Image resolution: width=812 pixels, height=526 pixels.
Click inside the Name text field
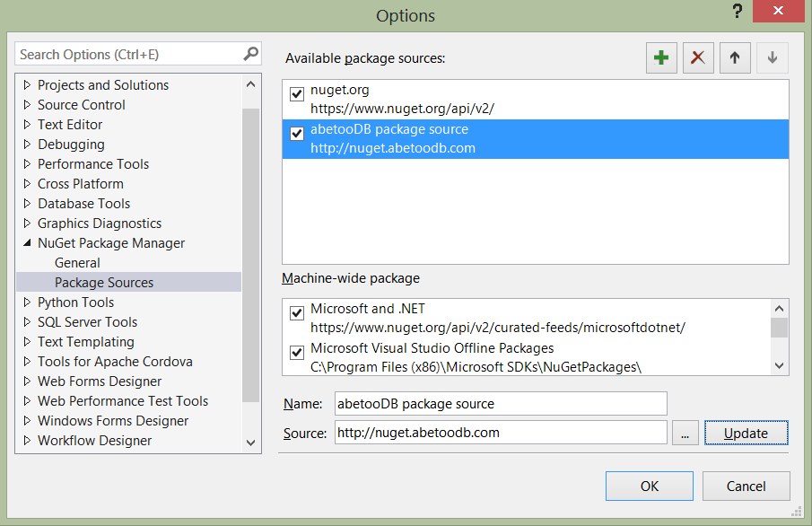pos(500,404)
